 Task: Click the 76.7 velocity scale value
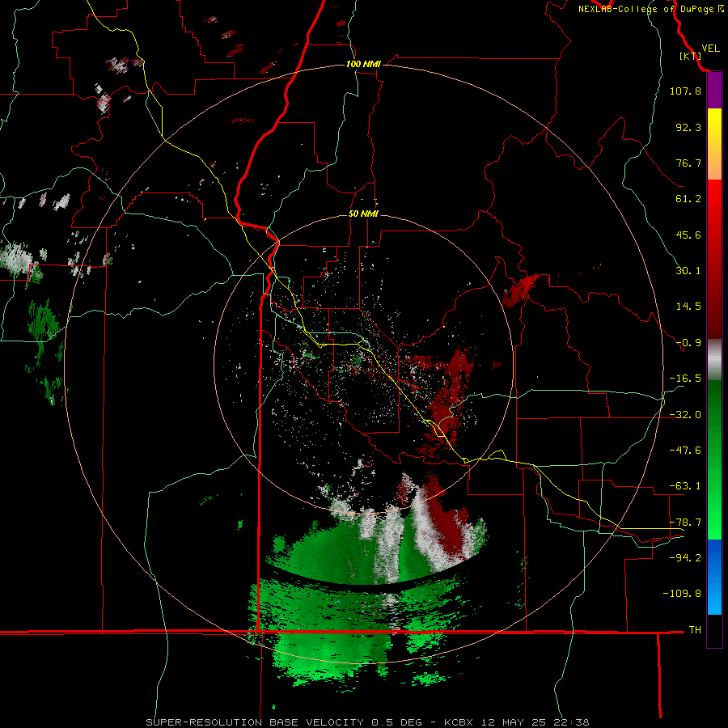coord(688,163)
